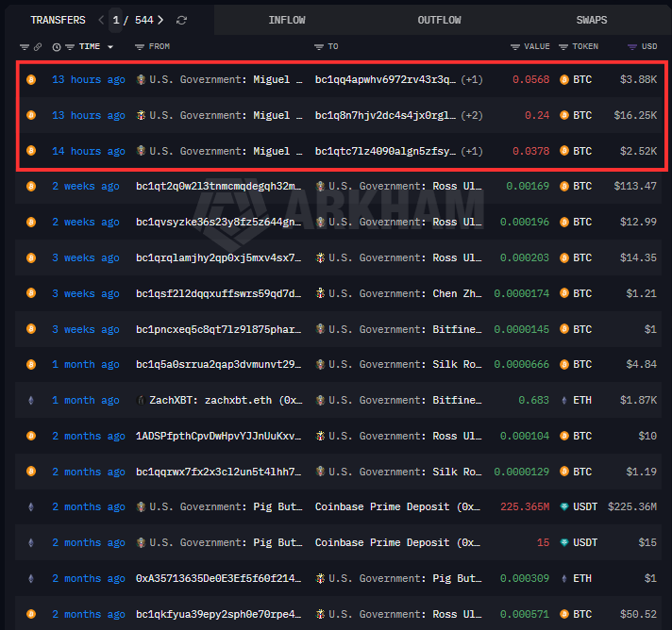Screen dimensions: 672x630
Task: Open sender bc1qsf2l2dqqxuffswrs59qd7d
Action: (219, 293)
